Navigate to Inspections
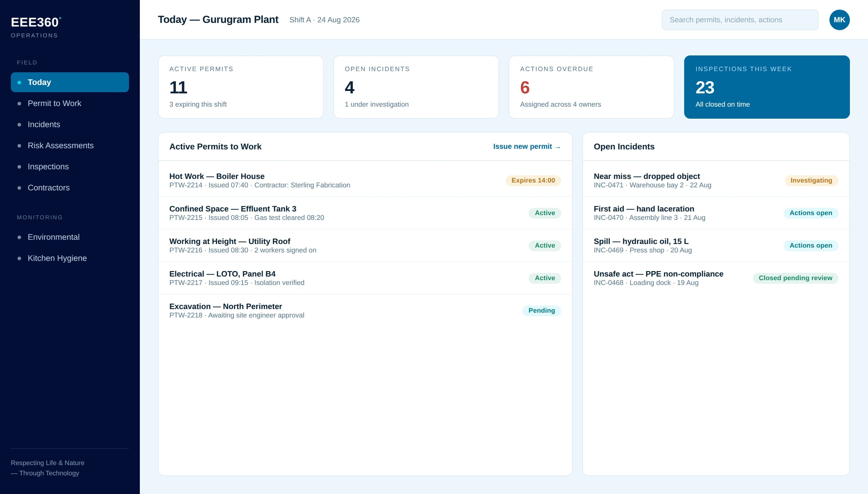 pyautogui.click(x=70, y=167)
